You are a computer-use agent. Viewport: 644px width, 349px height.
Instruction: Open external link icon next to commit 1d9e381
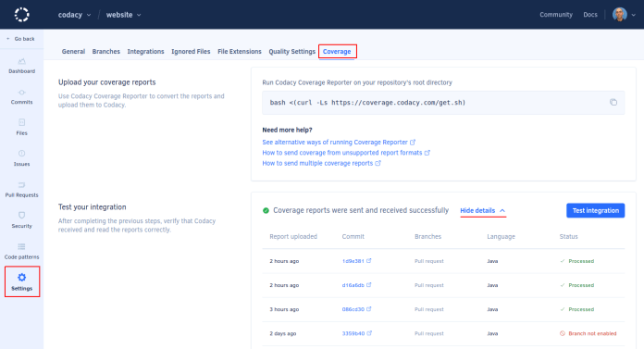(369, 261)
